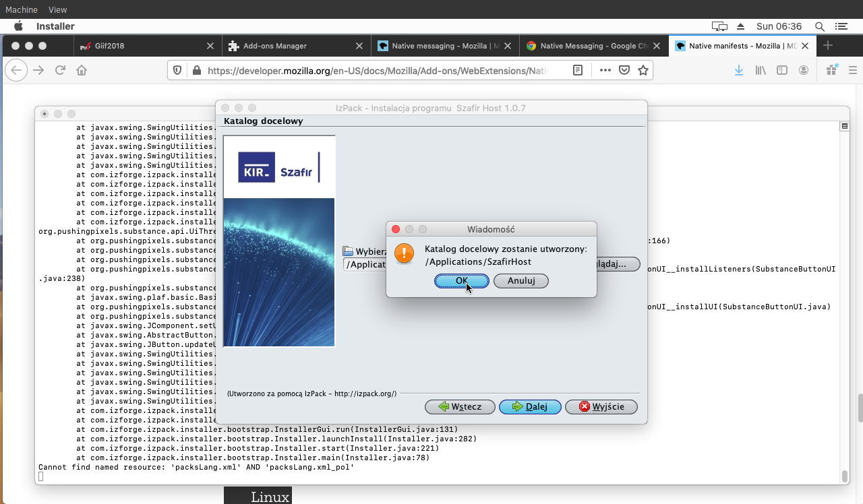Open the Firefox library icon
Image resolution: width=863 pixels, height=504 pixels.
tap(761, 70)
